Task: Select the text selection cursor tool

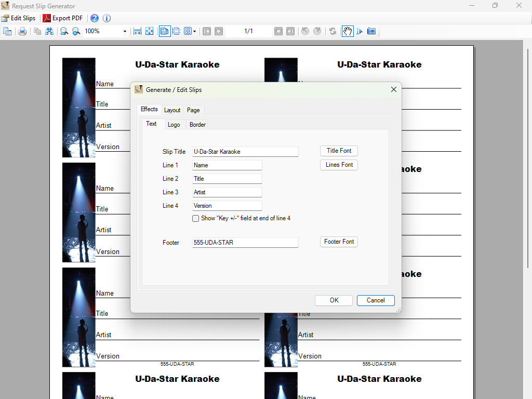Action: (x=360, y=31)
